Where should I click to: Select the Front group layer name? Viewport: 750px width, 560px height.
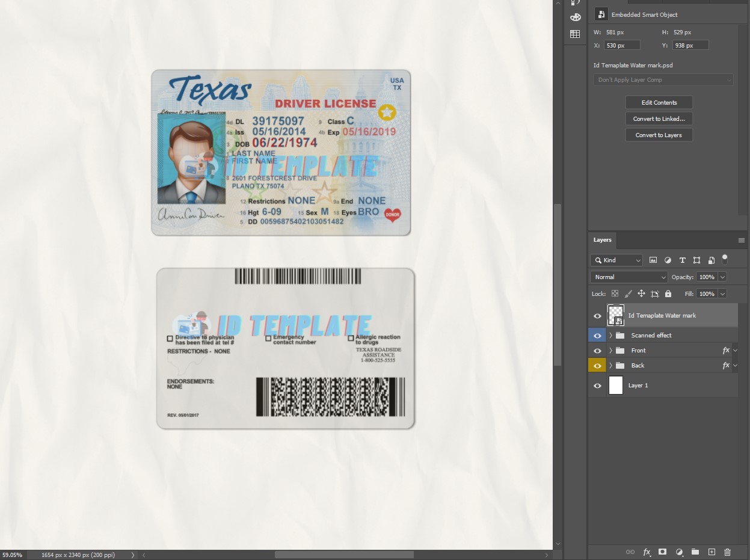pos(639,350)
